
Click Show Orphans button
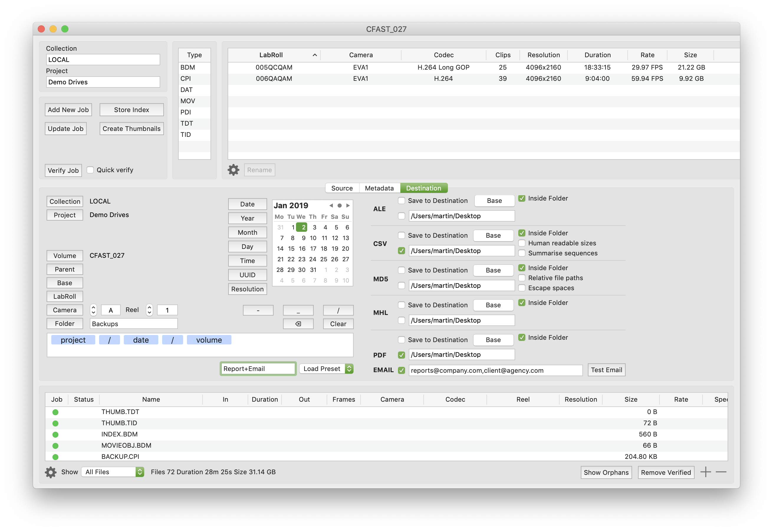606,473
